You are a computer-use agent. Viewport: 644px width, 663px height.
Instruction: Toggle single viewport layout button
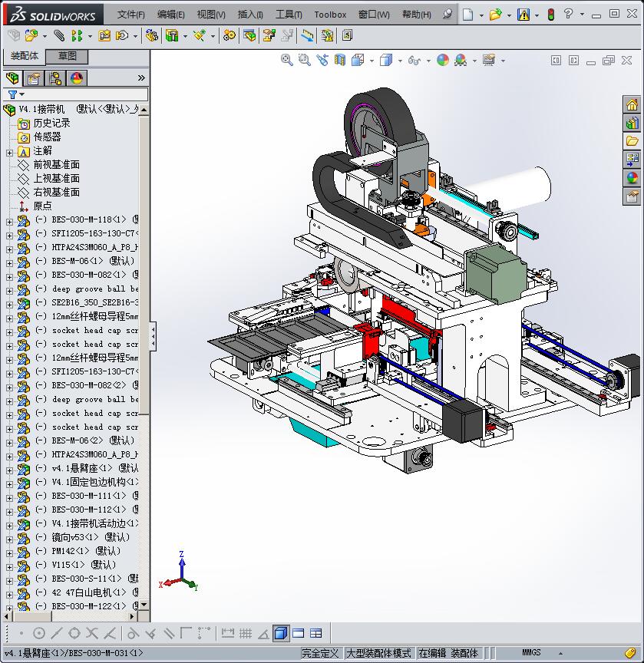coord(298,633)
